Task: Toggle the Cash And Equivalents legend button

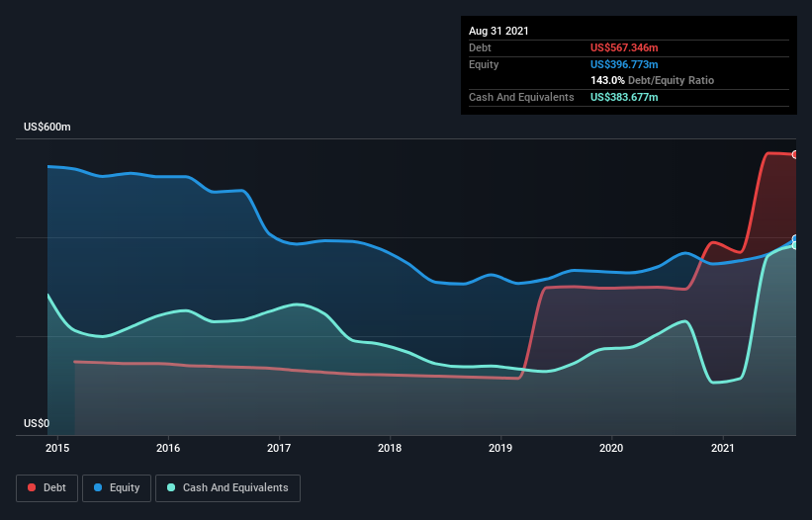Action: 227,488
